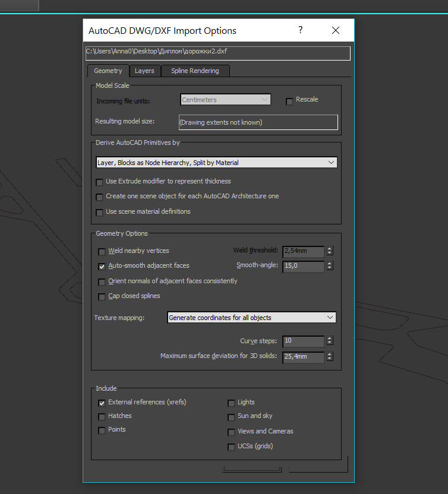
Task: Decrease Maximum surface deviation with spinner down arrow
Action: [330, 359]
